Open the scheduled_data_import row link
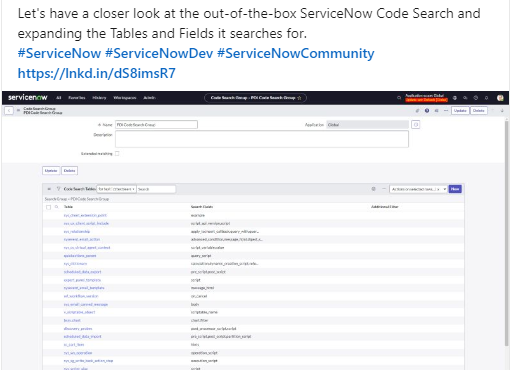 click(82, 337)
